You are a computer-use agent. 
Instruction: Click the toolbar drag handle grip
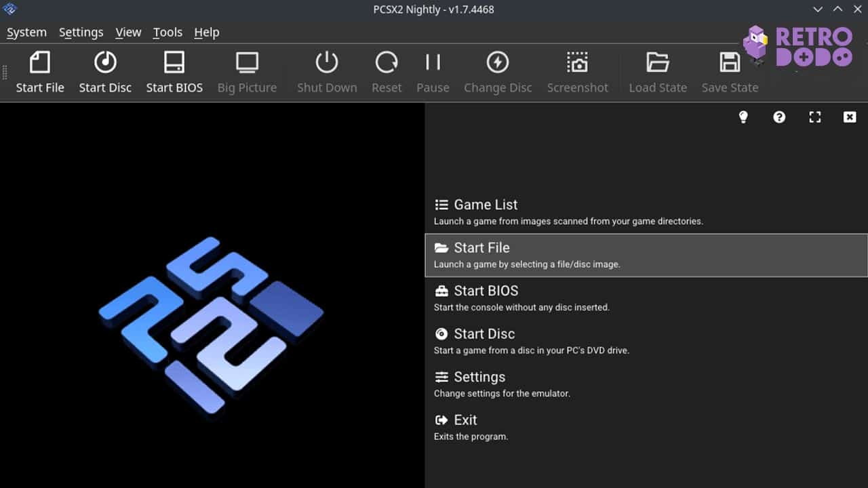coord(5,73)
